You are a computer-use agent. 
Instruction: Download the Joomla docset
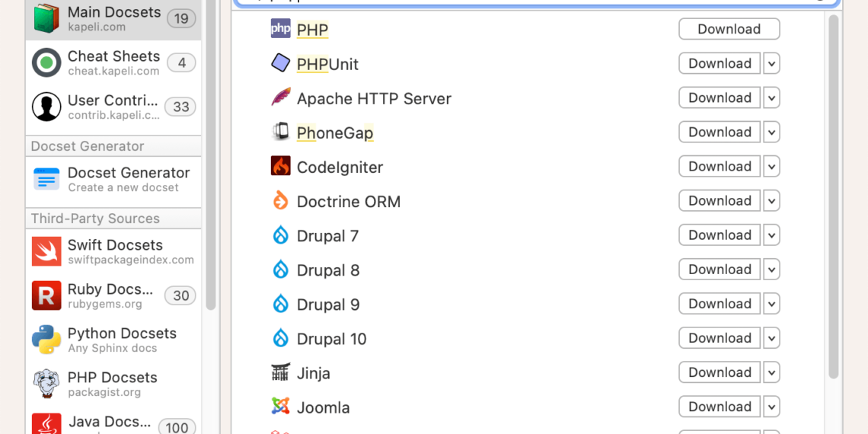click(720, 407)
